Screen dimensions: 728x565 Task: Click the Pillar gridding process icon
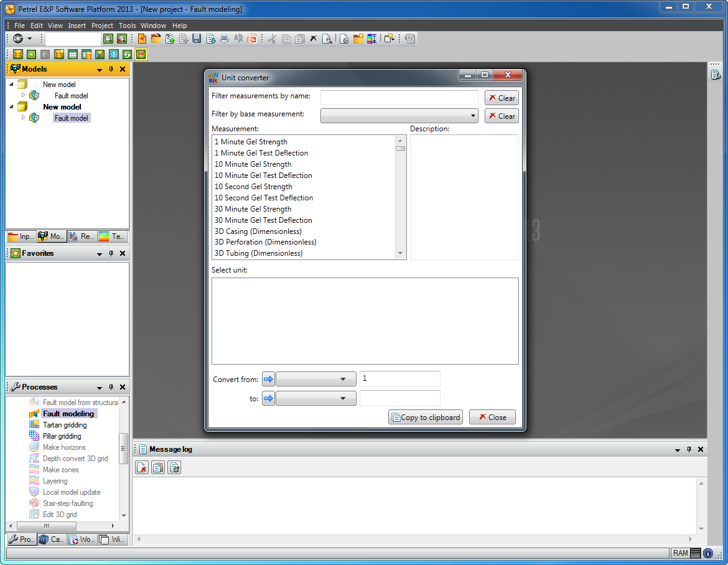click(34, 436)
